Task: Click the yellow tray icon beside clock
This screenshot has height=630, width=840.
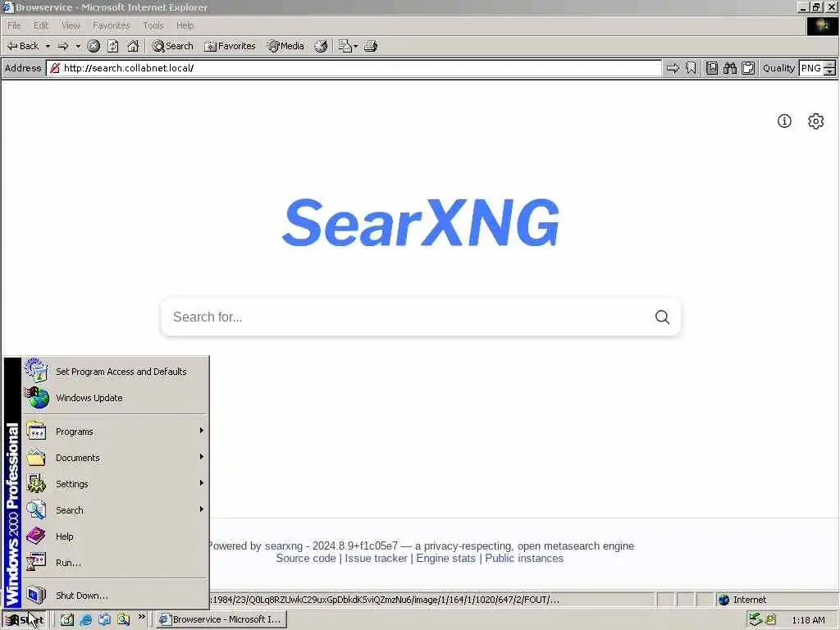Action: (x=770, y=620)
